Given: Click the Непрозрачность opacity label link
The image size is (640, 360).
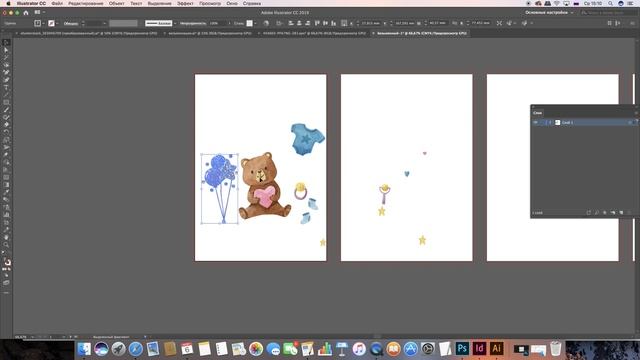Looking at the screenshot, I should (x=193, y=23).
